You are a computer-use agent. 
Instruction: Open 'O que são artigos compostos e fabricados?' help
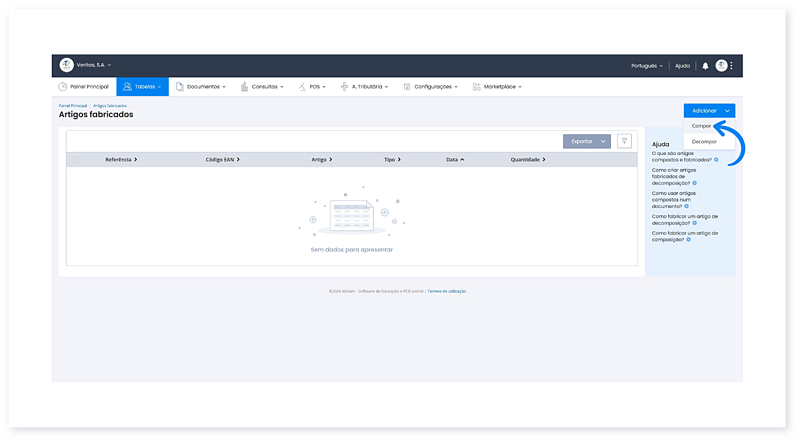coord(682,157)
